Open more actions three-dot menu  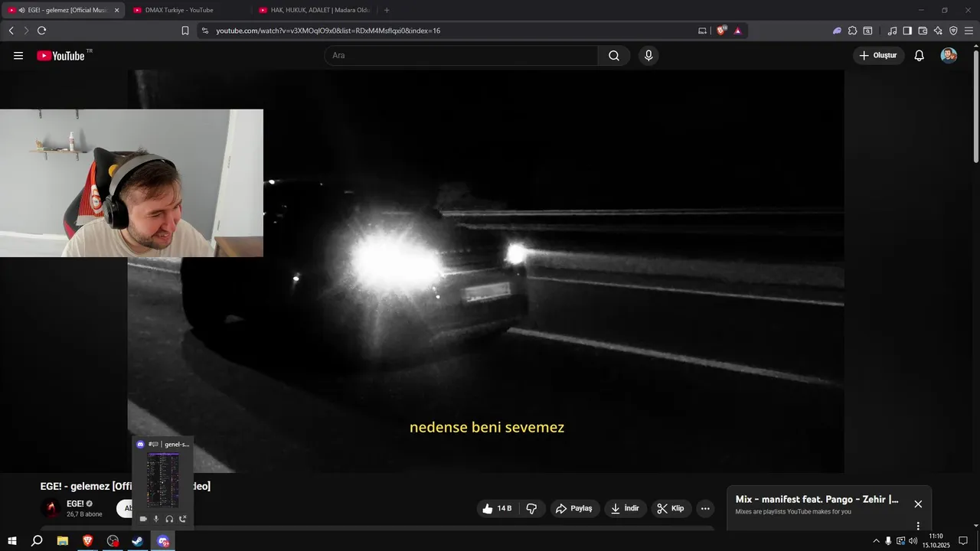pos(705,508)
